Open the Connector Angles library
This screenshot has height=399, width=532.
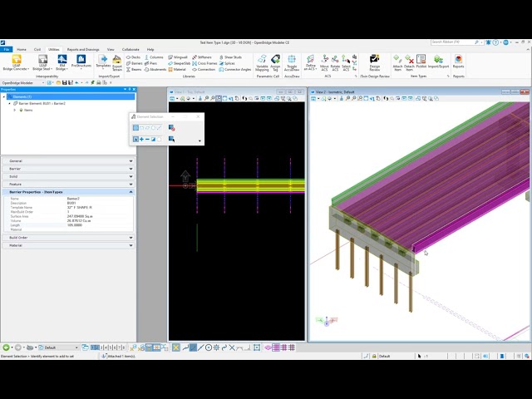[234, 70]
